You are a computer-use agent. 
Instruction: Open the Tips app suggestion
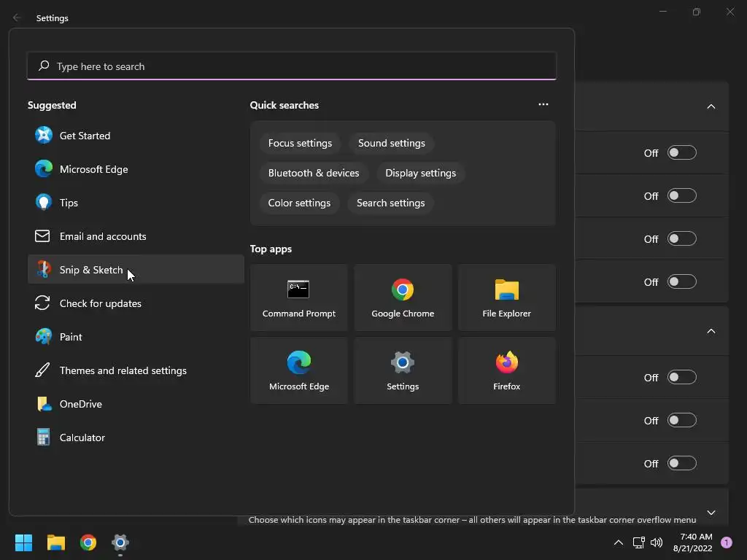click(x=136, y=203)
